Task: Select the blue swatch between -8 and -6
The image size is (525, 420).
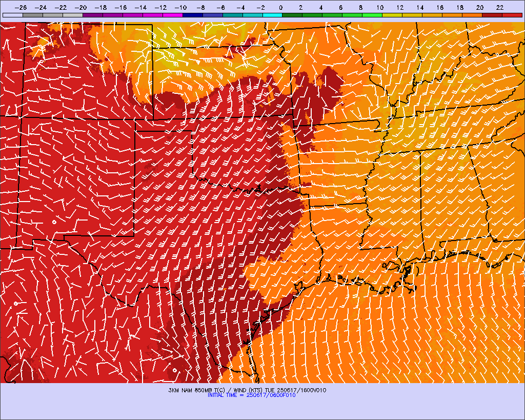Action: click(213, 15)
